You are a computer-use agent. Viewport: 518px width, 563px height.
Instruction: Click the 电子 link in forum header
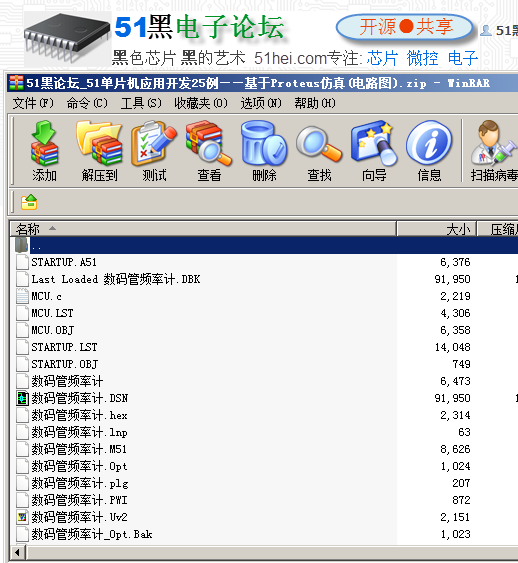click(463, 59)
